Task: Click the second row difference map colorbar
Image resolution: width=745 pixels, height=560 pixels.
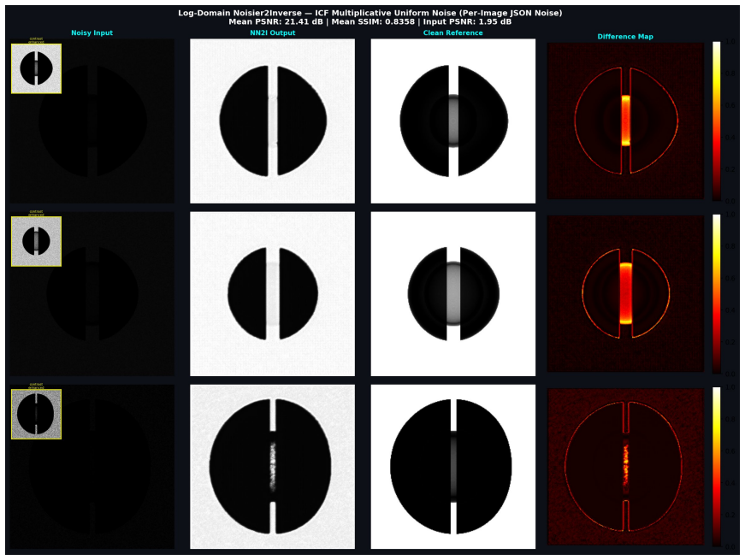Action: click(x=716, y=294)
